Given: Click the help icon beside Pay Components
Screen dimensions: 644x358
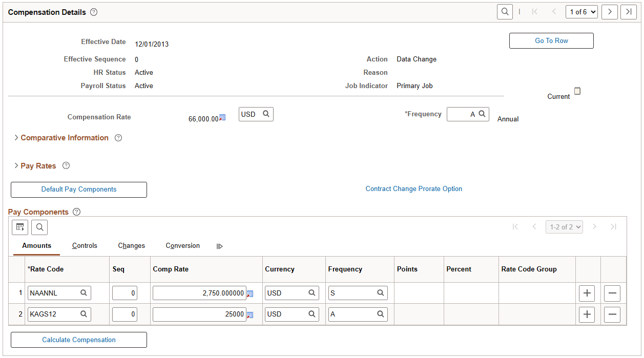Looking at the screenshot, I should tap(76, 212).
